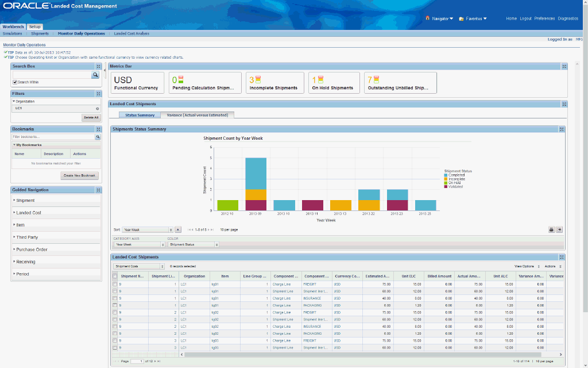588x368 pixels.
Task: Click Create New Bookmark button
Action: [79, 175]
